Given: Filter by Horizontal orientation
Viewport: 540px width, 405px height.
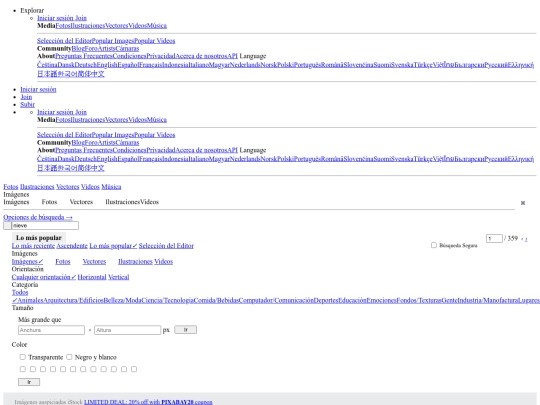Looking at the screenshot, I should click(x=92, y=277).
